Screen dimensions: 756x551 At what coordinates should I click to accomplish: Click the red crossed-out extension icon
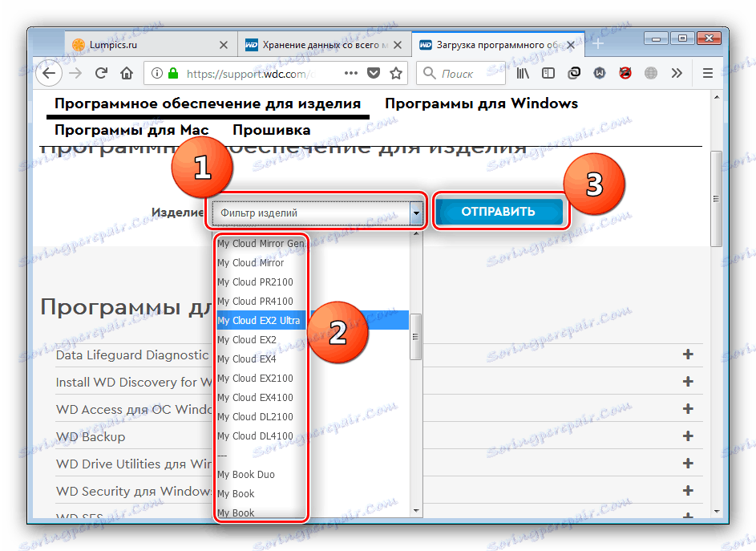coord(625,73)
